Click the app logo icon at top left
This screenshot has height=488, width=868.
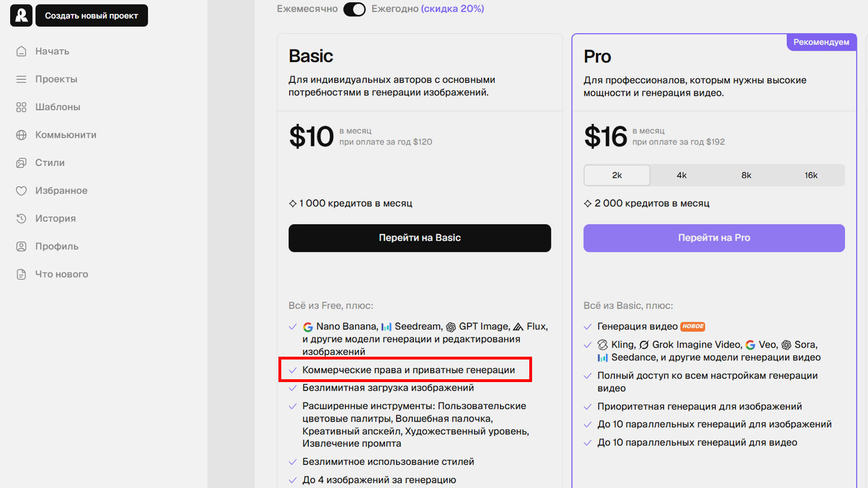21,15
